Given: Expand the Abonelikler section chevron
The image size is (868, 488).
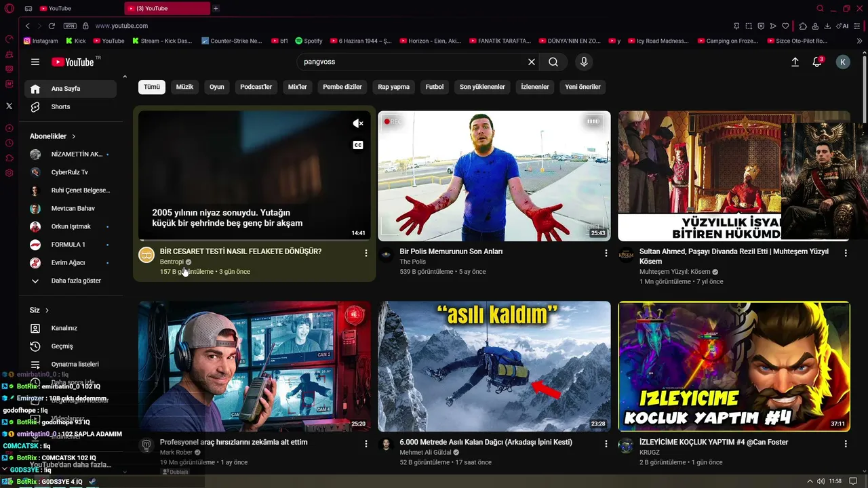Looking at the screenshot, I should point(74,136).
